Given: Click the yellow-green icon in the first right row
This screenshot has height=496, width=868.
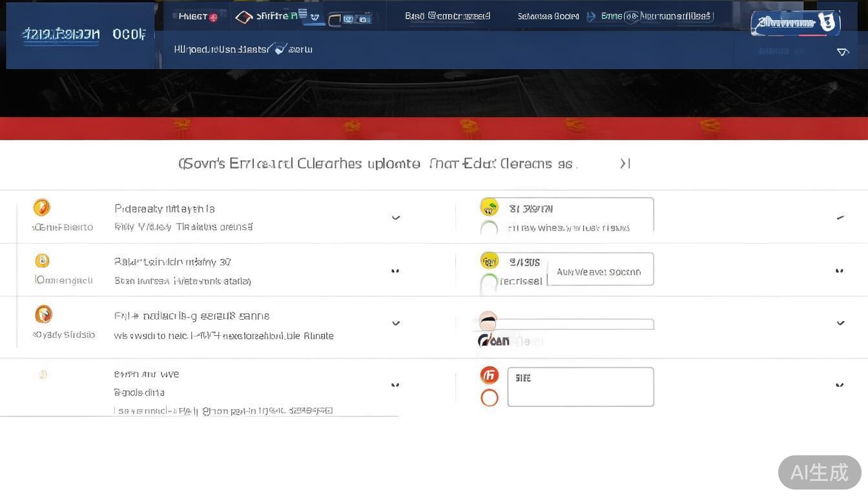Looking at the screenshot, I should point(490,207).
